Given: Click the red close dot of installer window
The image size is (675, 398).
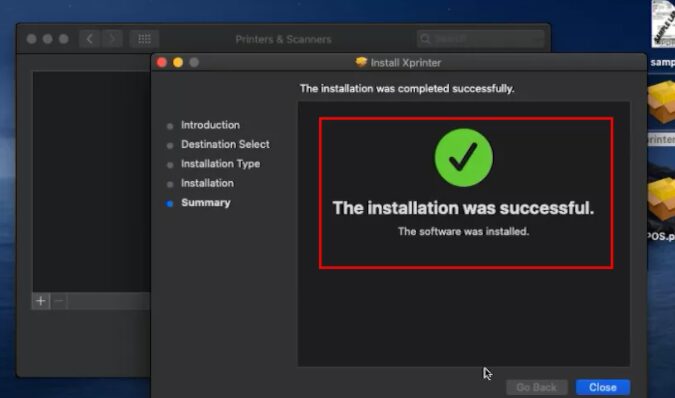Looking at the screenshot, I should (162, 62).
